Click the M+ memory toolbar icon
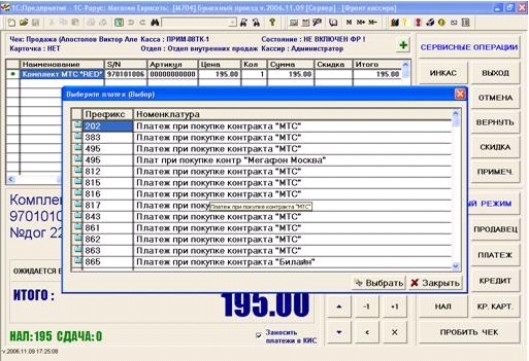 click(361, 22)
